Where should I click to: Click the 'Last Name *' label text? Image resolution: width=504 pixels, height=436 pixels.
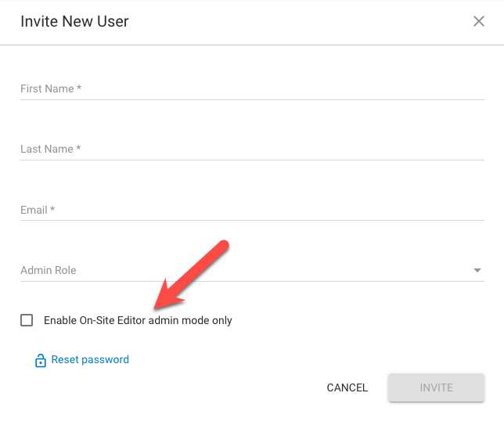(51, 149)
